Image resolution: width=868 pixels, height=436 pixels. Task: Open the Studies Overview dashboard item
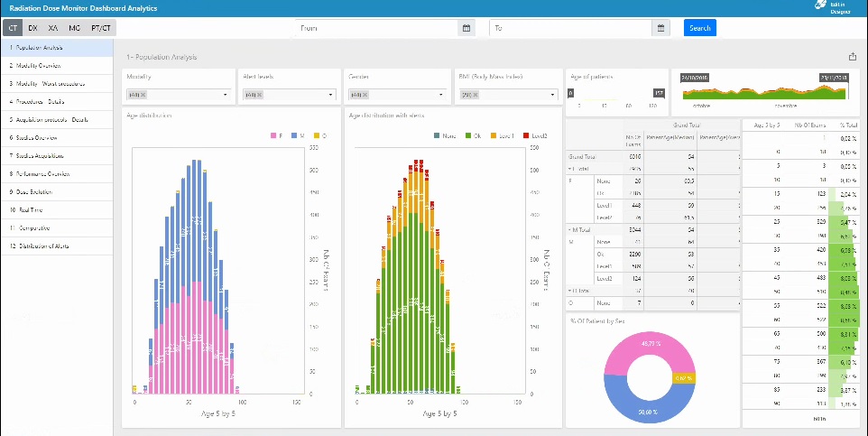click(x=36, y=138)
